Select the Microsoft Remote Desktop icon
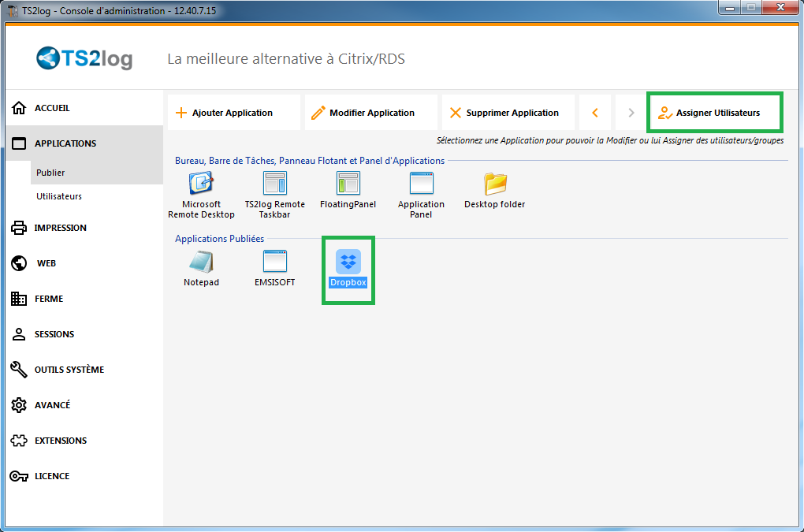Viewport: 804px width, 532px height. click(x=201, y=195)
